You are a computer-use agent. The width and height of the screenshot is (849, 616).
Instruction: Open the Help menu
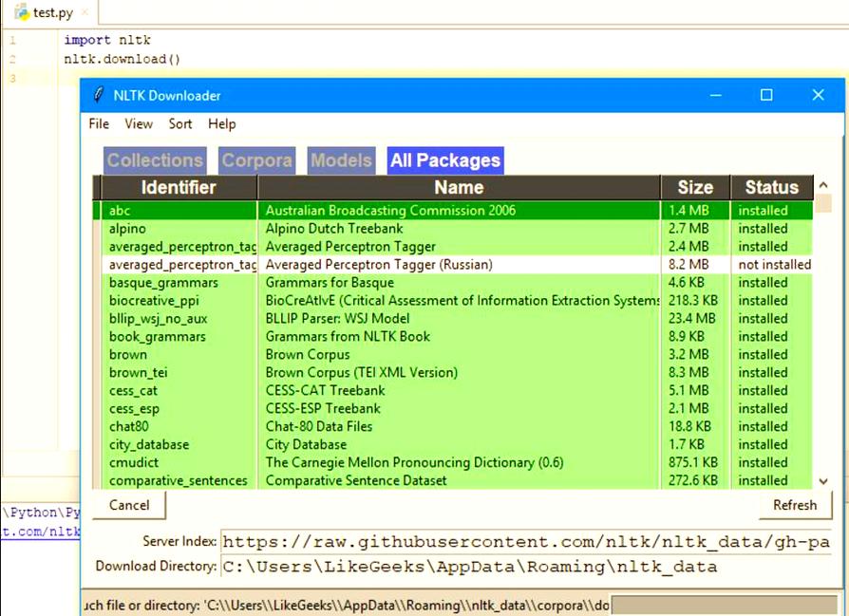click(x=222, y=124)
